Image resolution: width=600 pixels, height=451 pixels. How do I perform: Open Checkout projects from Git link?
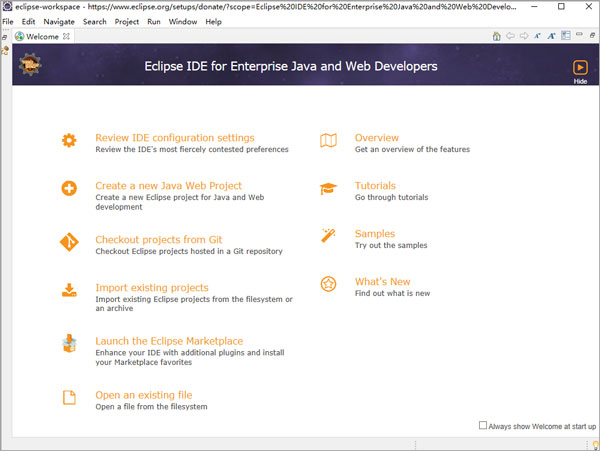coord(158,240)
